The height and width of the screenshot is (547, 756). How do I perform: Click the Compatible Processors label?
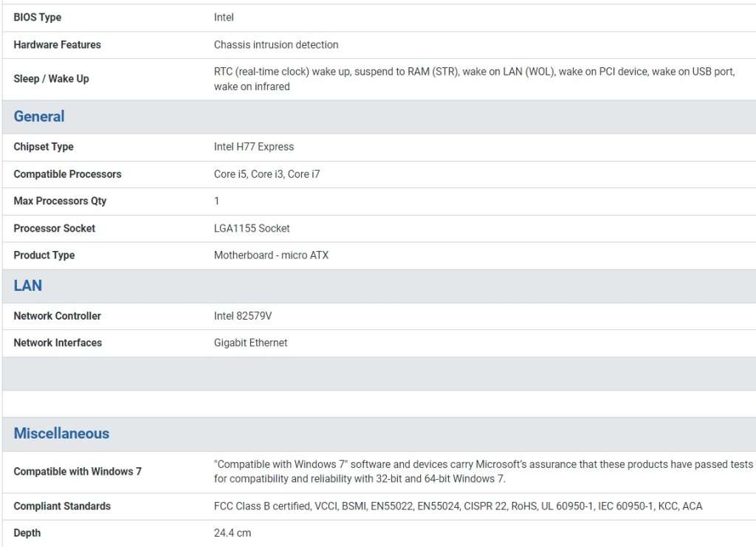(x=67, y=174)
